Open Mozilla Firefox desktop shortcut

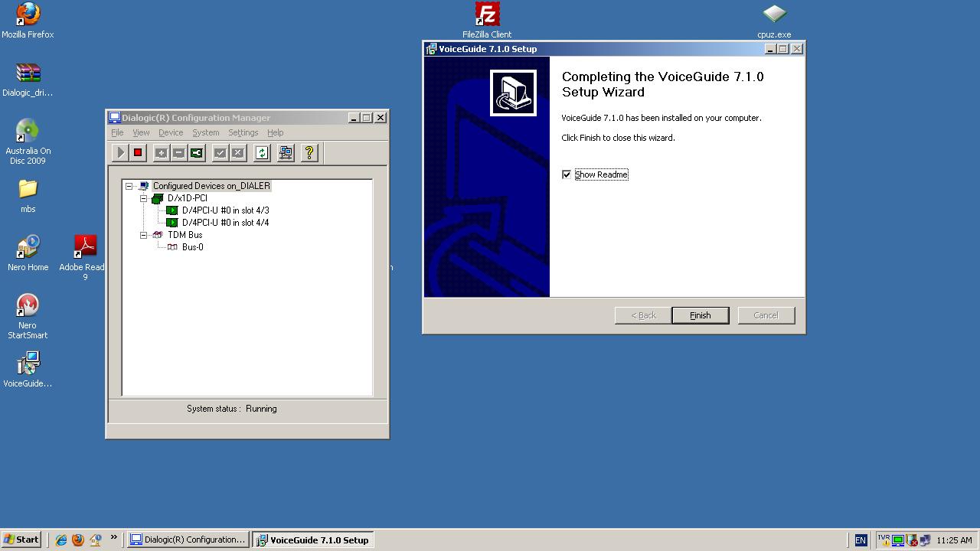(x=28, y=20)
